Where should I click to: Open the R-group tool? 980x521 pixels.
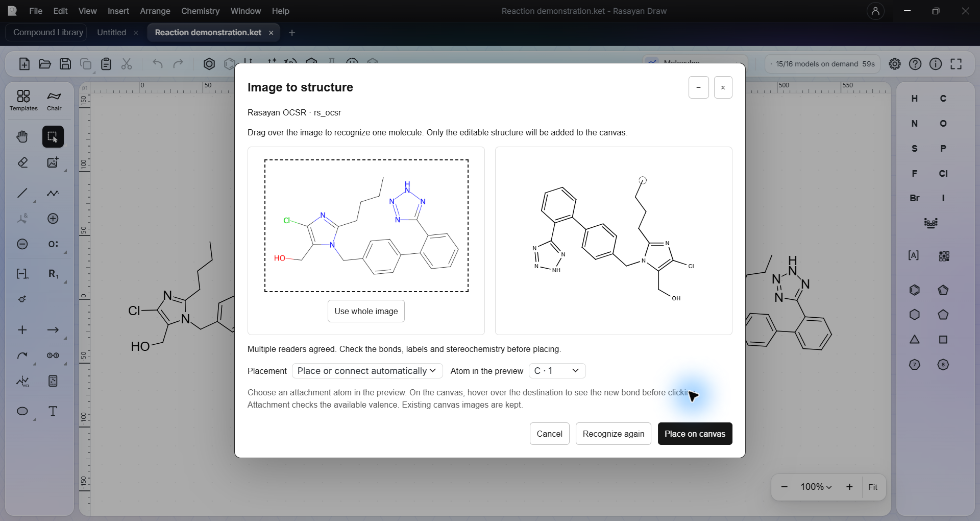pos(53,274)
